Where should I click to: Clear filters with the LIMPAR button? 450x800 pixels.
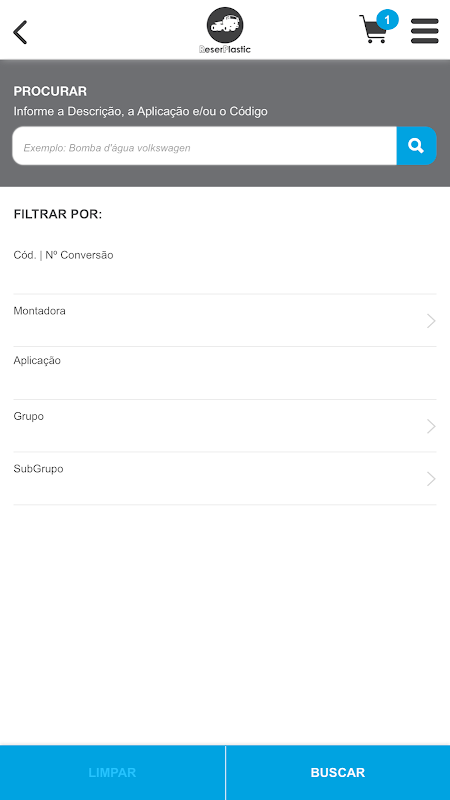(x=112, y=772)
